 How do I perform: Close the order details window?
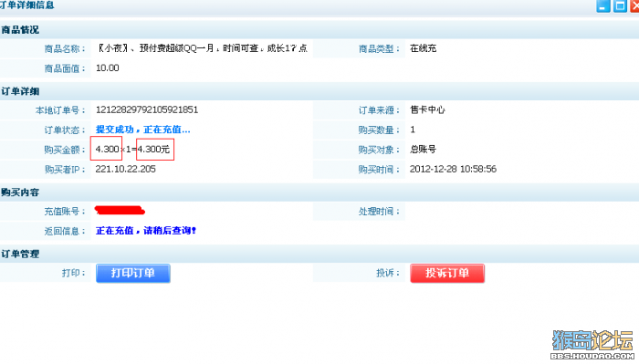pyautogui.click(x=634, y=6)
